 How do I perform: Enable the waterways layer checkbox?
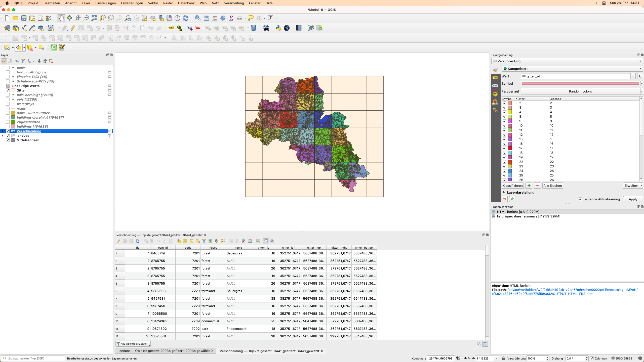click(x=8, y=104)
